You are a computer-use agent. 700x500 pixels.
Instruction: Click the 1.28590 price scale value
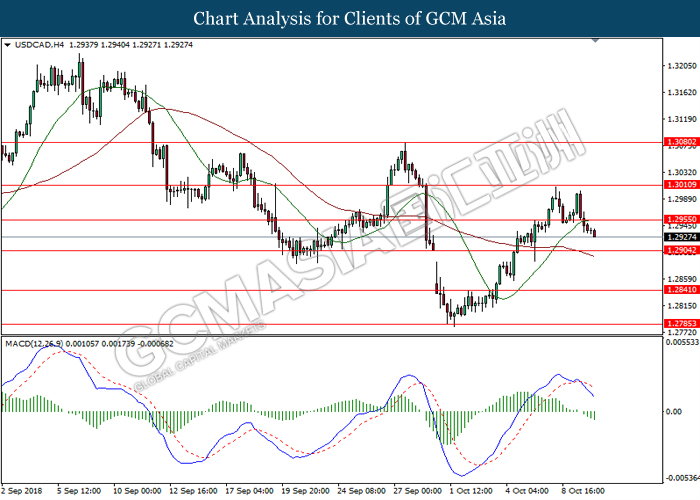(x=682, y=279)
